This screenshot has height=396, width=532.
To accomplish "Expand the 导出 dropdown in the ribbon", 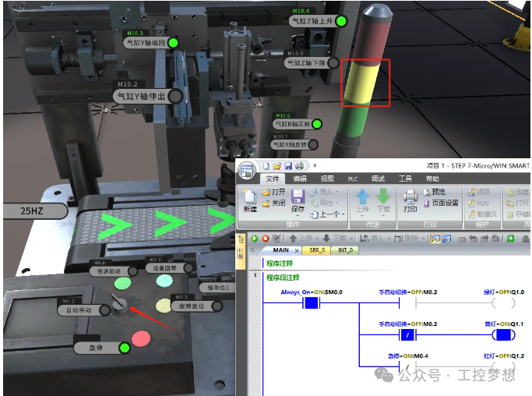I will click(x=337, y=203).
